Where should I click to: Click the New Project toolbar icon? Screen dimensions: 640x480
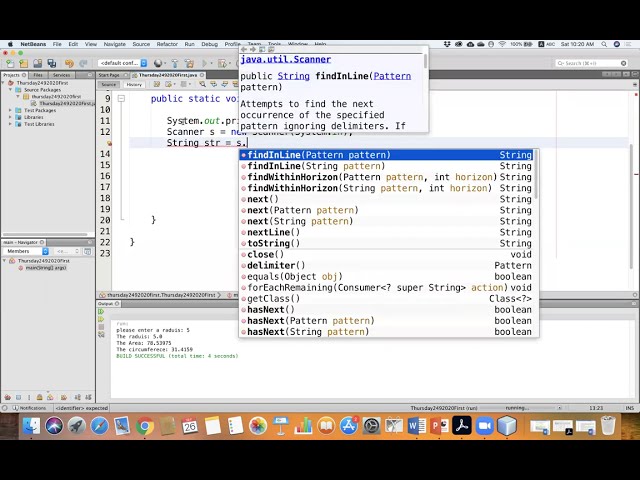[24, 63]
